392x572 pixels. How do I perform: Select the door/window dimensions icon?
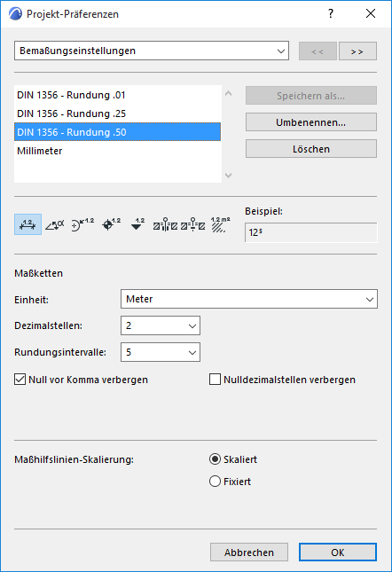(165, 224)
